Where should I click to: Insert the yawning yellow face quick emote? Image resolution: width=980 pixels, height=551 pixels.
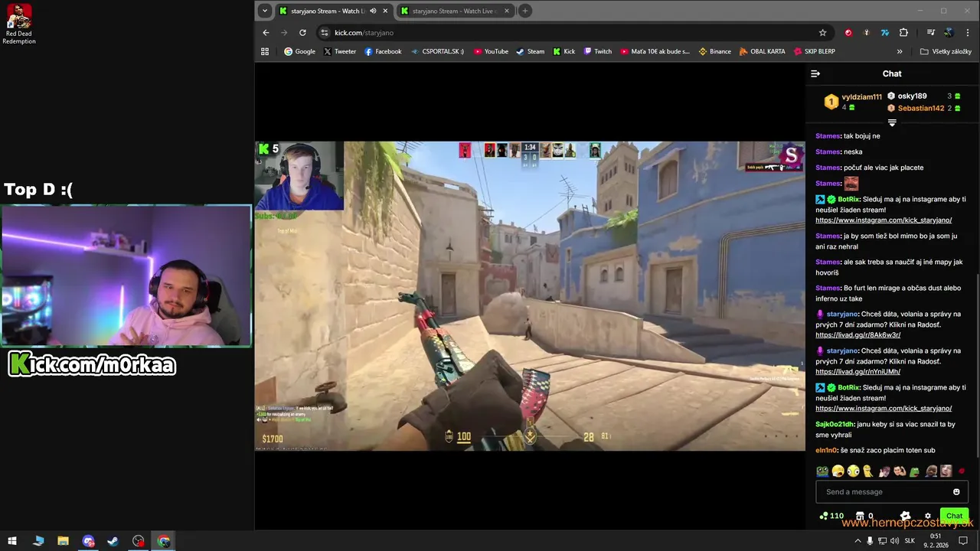coord(838,471)
